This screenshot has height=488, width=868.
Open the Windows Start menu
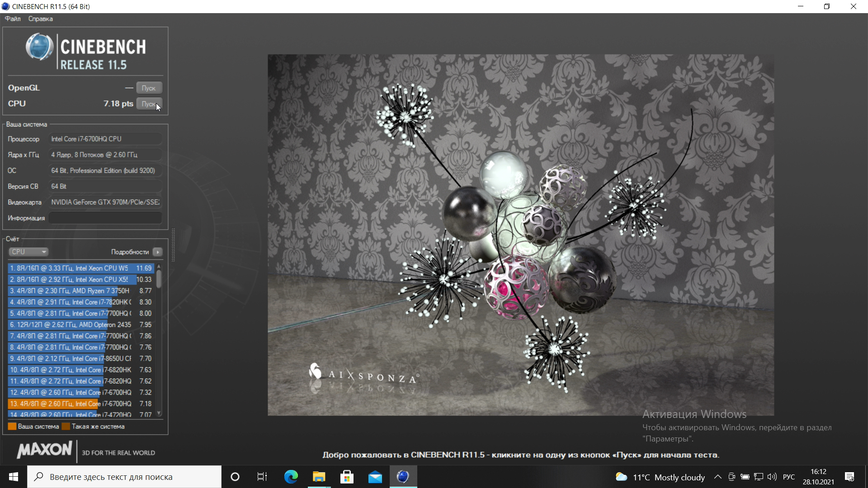tap(14, 477)
